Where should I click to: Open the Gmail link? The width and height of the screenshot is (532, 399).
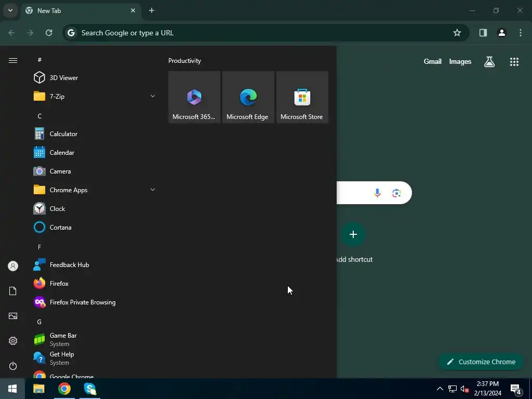pyautogui.click(x=433, y=61)
